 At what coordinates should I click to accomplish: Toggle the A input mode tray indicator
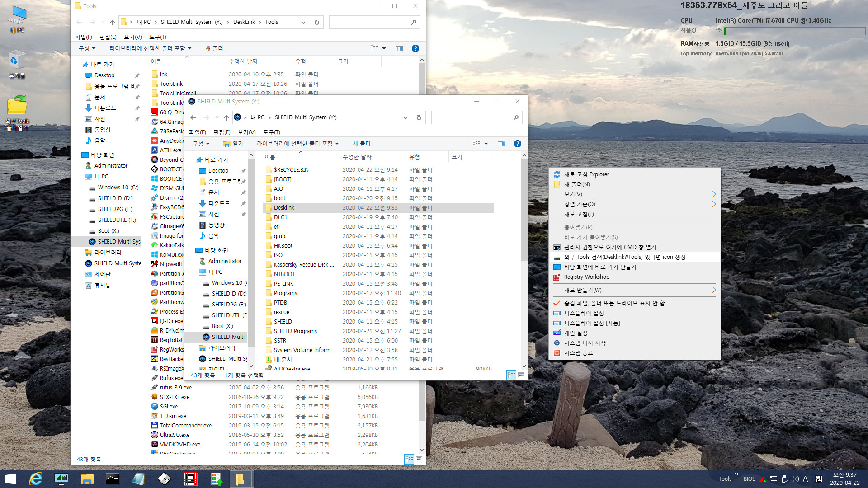806,479
